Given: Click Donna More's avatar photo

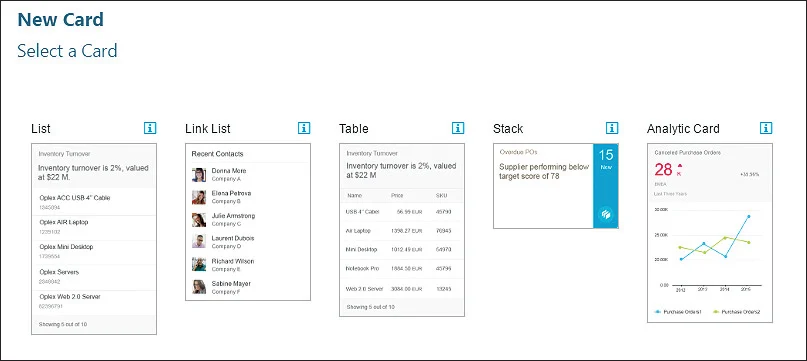Looking at the screenshot, I should [x=199, y=175].
